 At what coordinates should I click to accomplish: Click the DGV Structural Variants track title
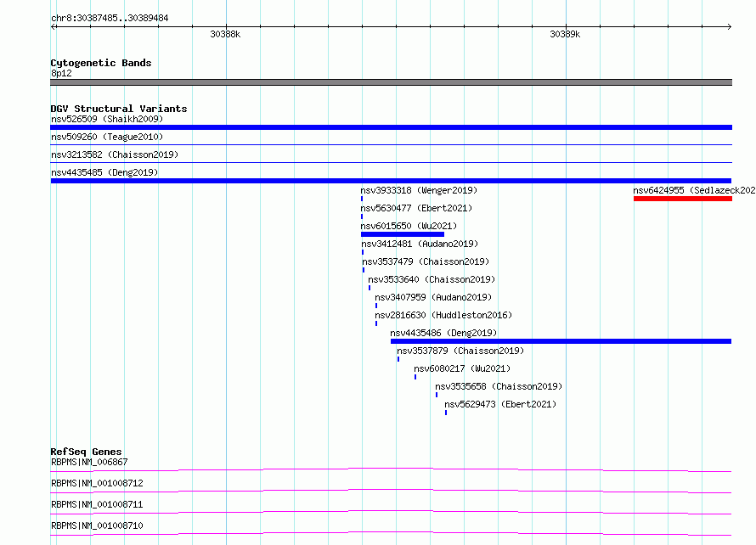[x=119, y=109]
